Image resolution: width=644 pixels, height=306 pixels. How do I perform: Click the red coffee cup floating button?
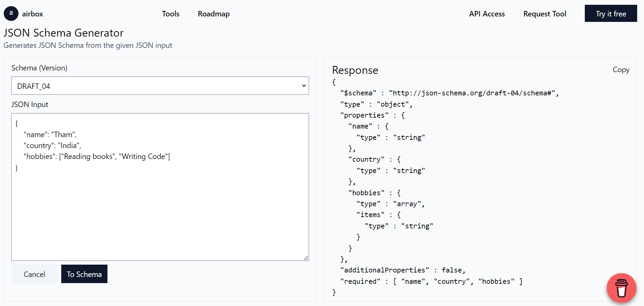pos(621,288)
